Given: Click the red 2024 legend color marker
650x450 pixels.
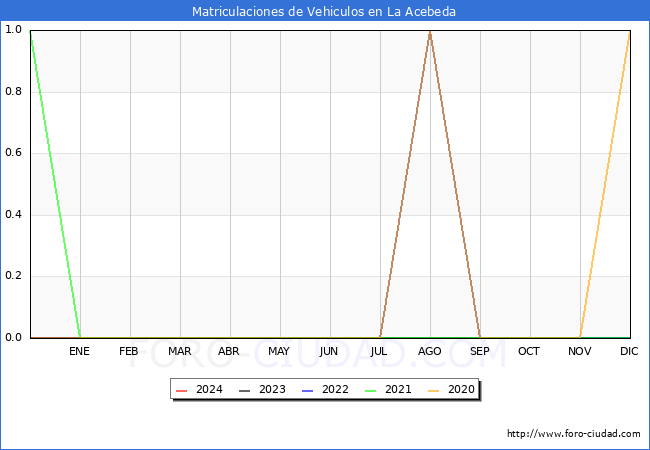Looking at the screenshot, I should coord(182,391).
